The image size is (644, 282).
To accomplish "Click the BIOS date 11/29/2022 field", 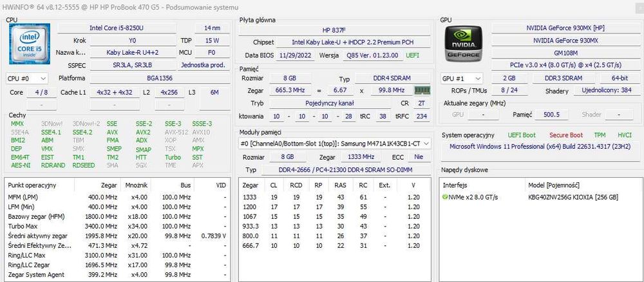I will 295,55.
